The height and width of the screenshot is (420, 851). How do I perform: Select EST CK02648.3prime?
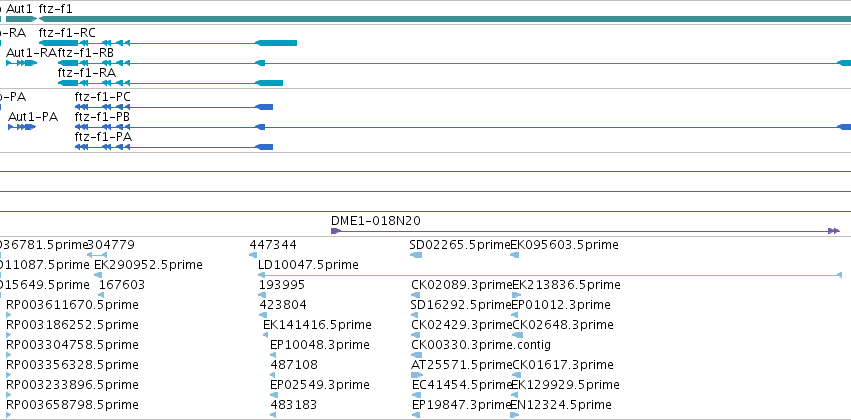tap(563, 324)
